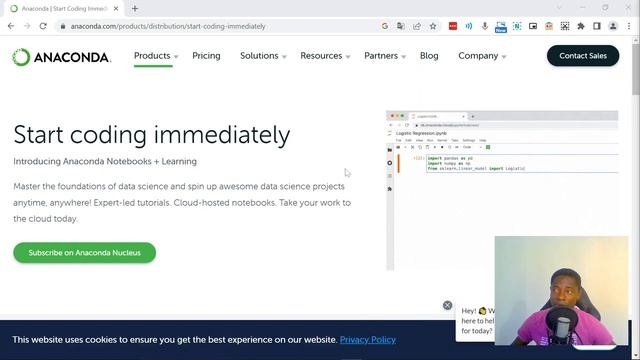Expand the Partners dropdown
Image resolution: width=640 pixels, height=360 pixels.
tap(385, 56)
